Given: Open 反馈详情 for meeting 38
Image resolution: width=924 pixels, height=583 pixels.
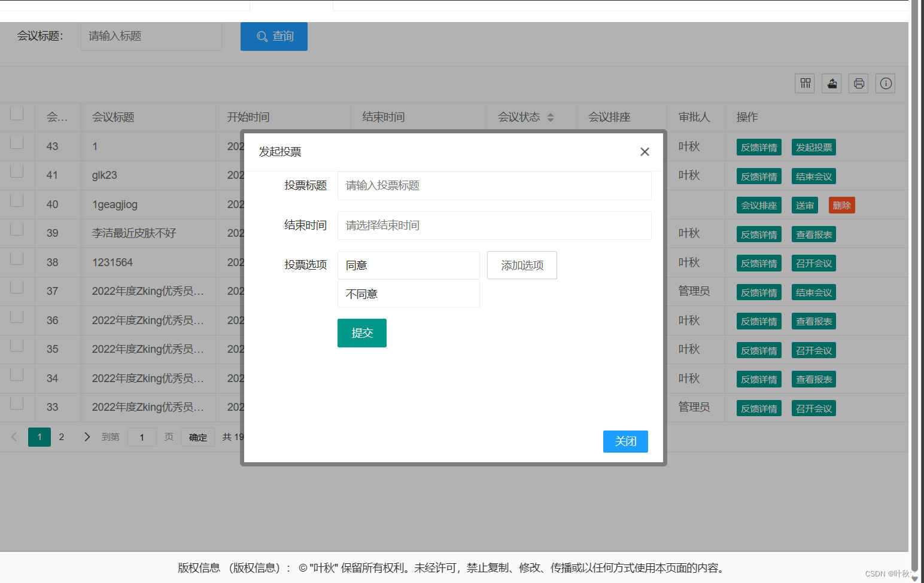Looking at the screenshot, I should [x=759, y=263].
